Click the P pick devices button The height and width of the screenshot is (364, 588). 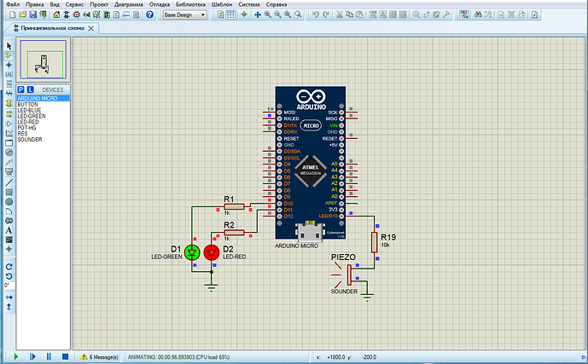coord(20,89)
